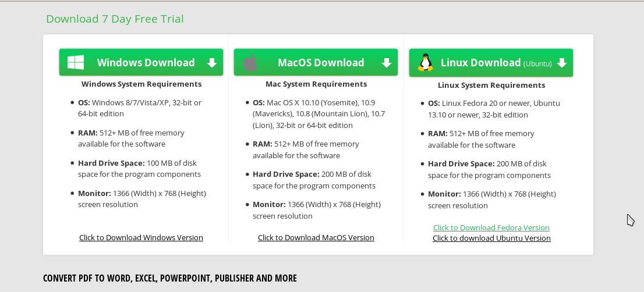Image resolution: width=644 pixels, height=292 pixels.
Task: Open the Click to Download Windows Version link
Action: point(141,237)
